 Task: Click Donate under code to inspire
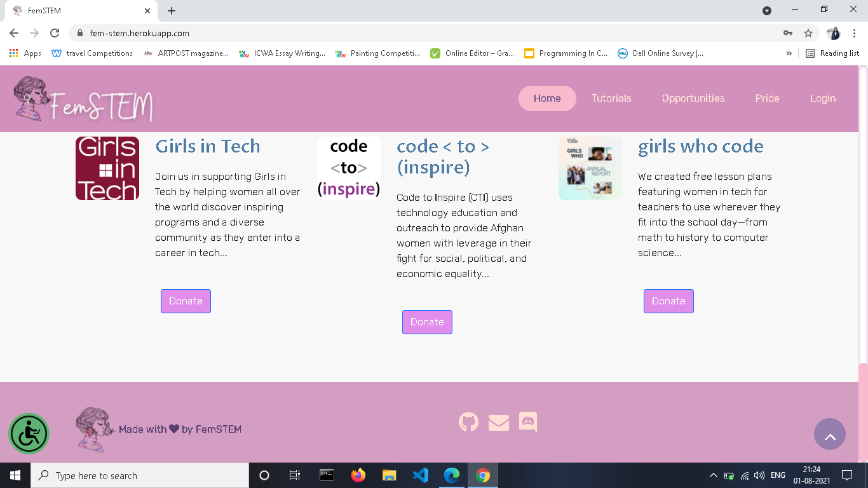tap(427, 322)
